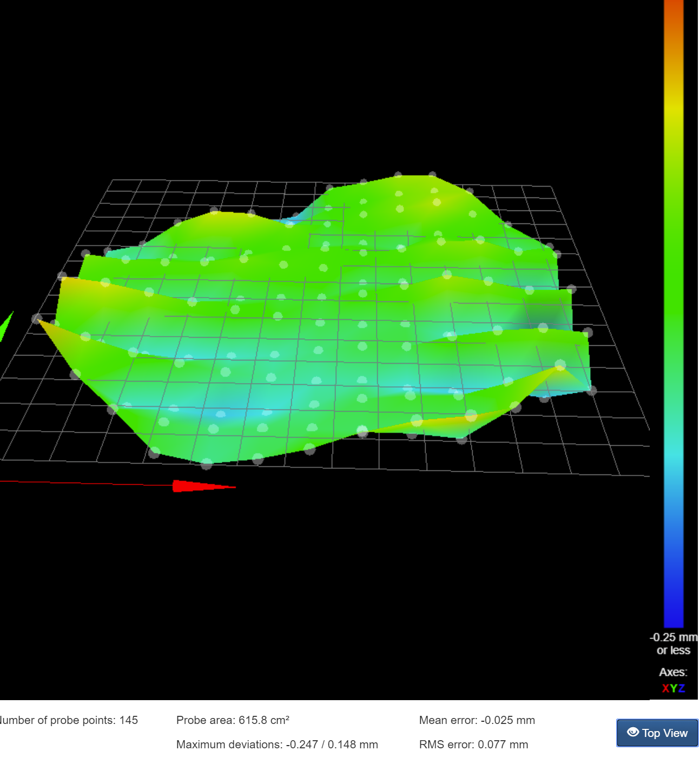This screenshot has width=700, height=764.
Task: Click the 'Maximum deviations' statistic
Action: 277,745
